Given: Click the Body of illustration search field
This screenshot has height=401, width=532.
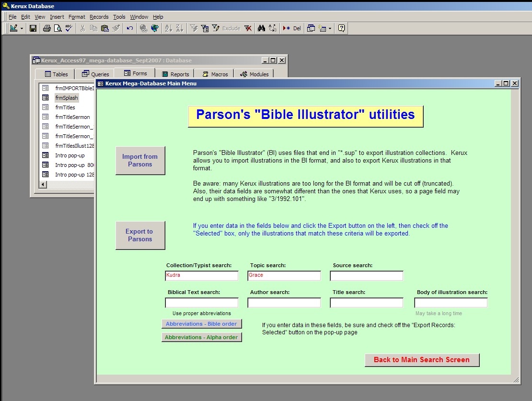Looking at the screenshot, I should [451, 303].
